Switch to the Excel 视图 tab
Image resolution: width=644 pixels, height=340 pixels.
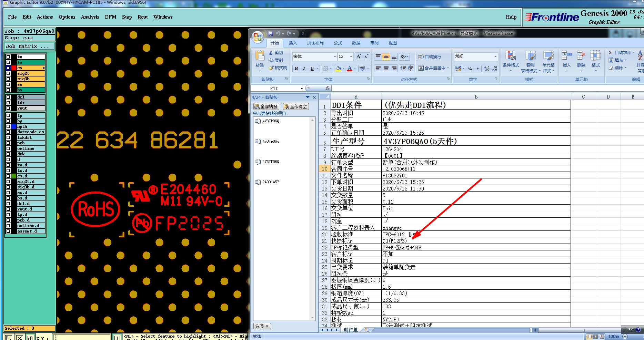click(393, 43)
